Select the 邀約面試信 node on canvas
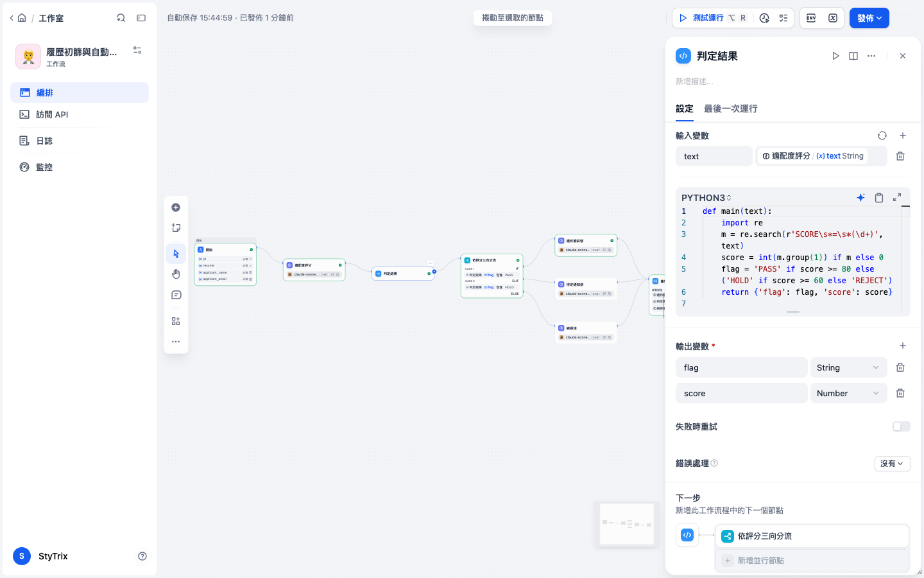The height and width of the screenshot is (578, 924). click(586, 245)
